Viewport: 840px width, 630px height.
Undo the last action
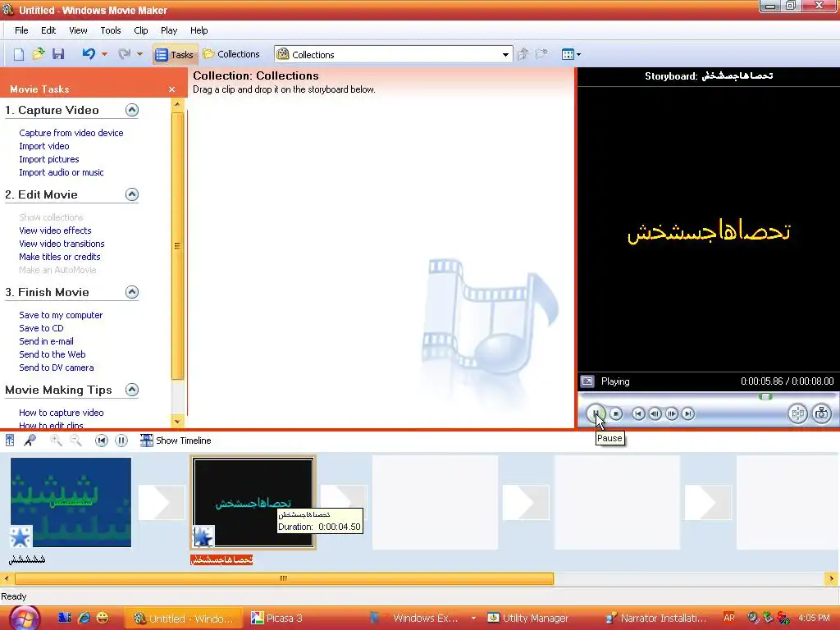[x=89, y=54]
